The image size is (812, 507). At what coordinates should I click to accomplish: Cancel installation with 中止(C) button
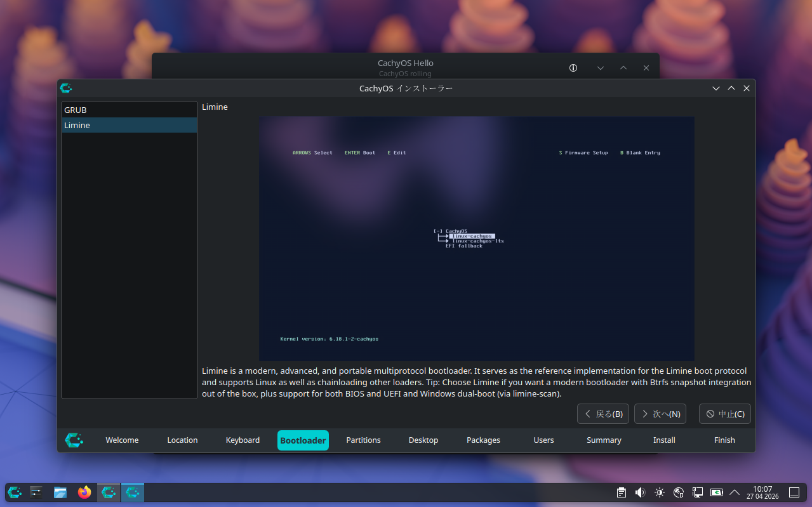coord(725,414)
